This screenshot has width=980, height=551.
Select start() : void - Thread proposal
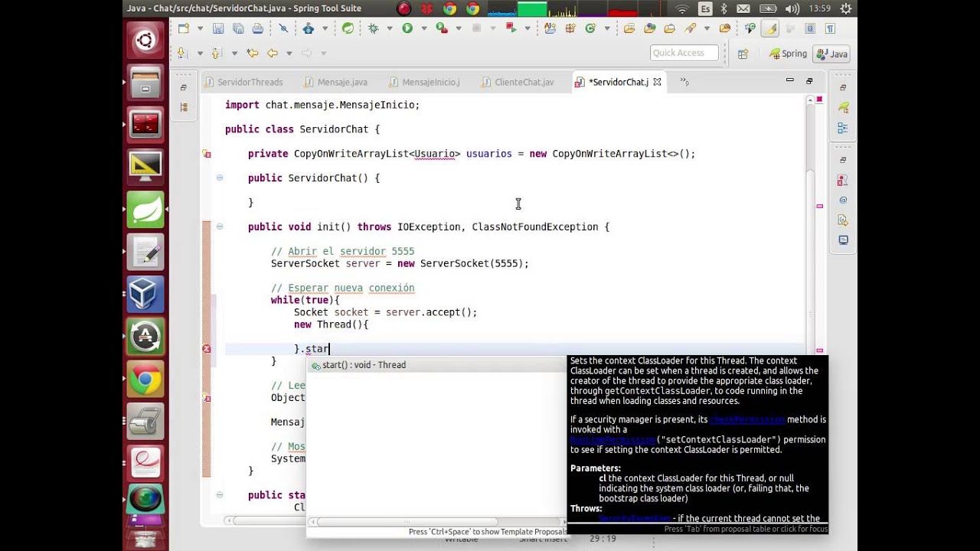tap(436, 365)
